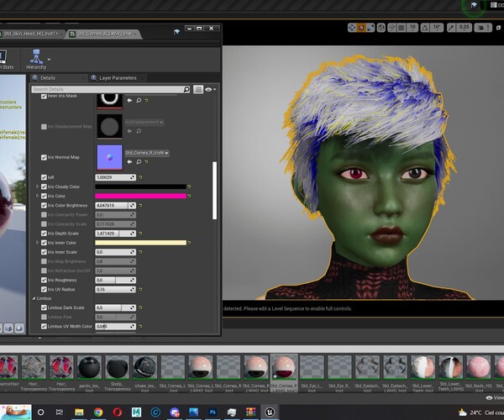This screenshot has width=504, height=420.
Task: Pick the pink Iris Color swatch
Action: tap(140, 196)
